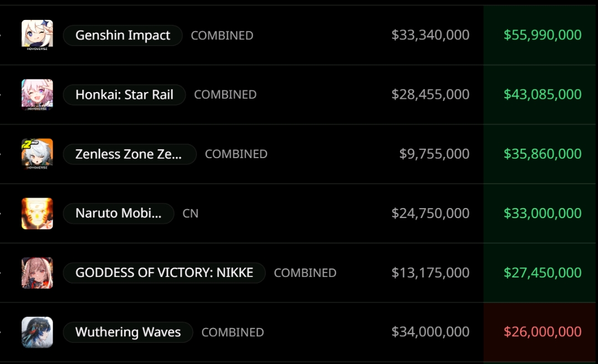Select the $33,340,000 previous revenue value

point(430,35)
